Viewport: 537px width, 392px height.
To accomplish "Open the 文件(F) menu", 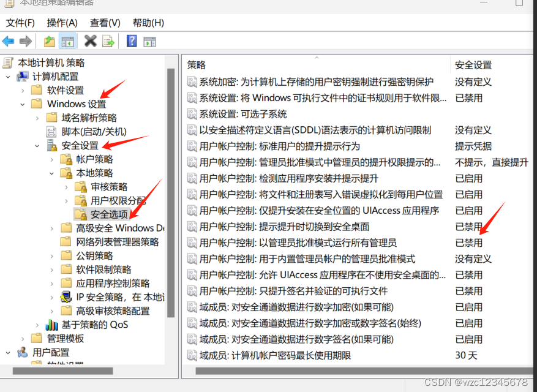I will pyautogui.click(x=20, y=23).
